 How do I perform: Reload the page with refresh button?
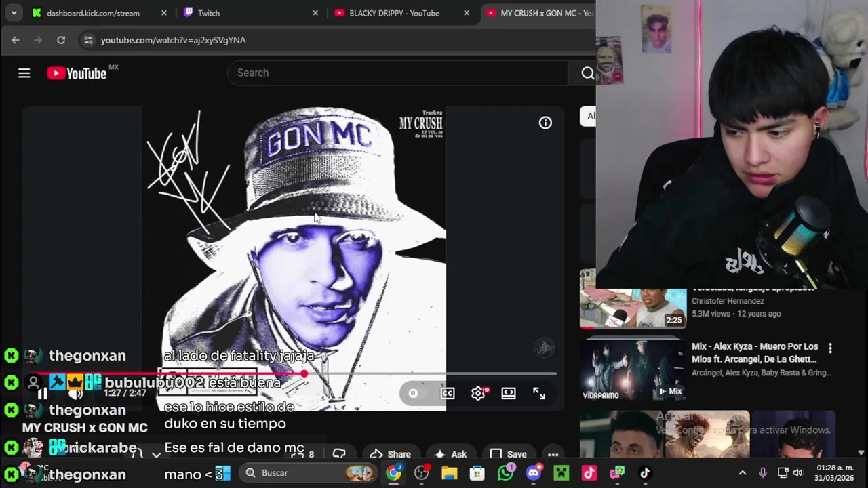(x=61, y=40)
